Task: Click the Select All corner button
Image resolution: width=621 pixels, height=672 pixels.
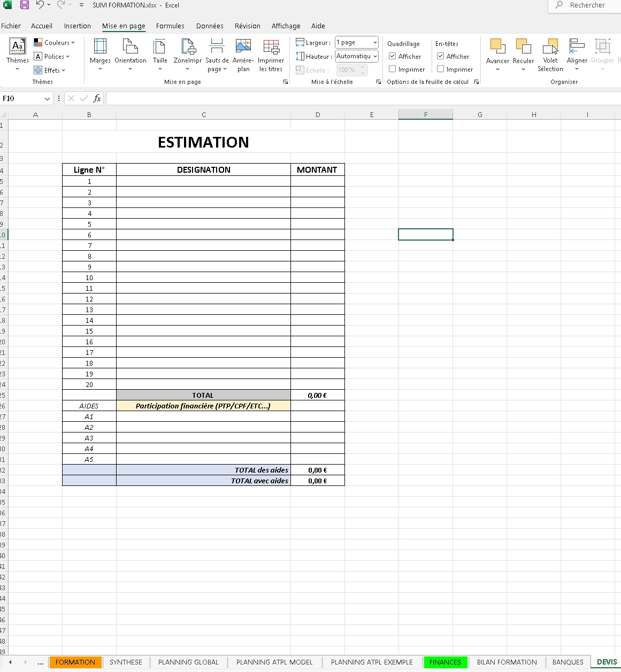Action: [x=4, y=114]
